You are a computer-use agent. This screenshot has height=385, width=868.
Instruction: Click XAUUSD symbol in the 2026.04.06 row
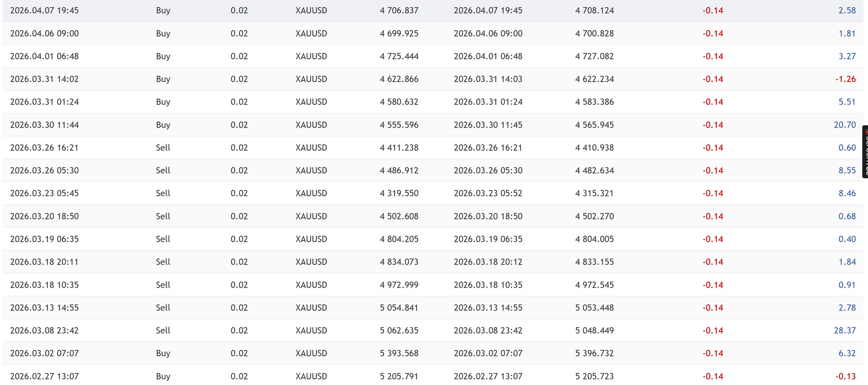[x=311, y=33]
